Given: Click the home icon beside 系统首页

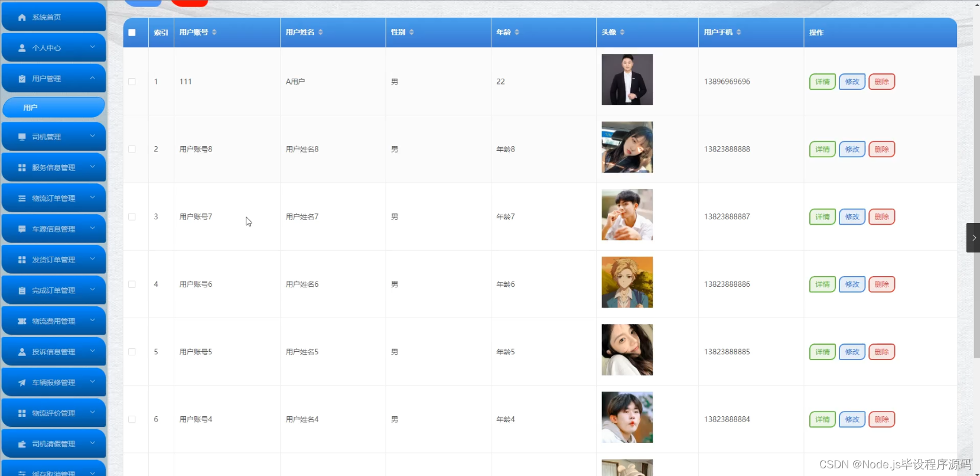Looking at the screenshot, I should click(22, 17).
